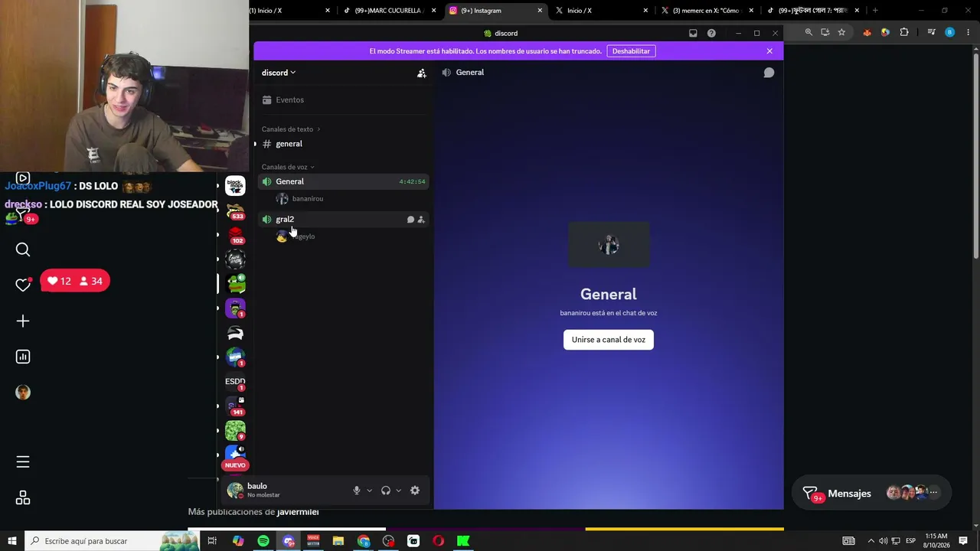
Task: Switch to the memerc en X tab
Action: [707, 11]
